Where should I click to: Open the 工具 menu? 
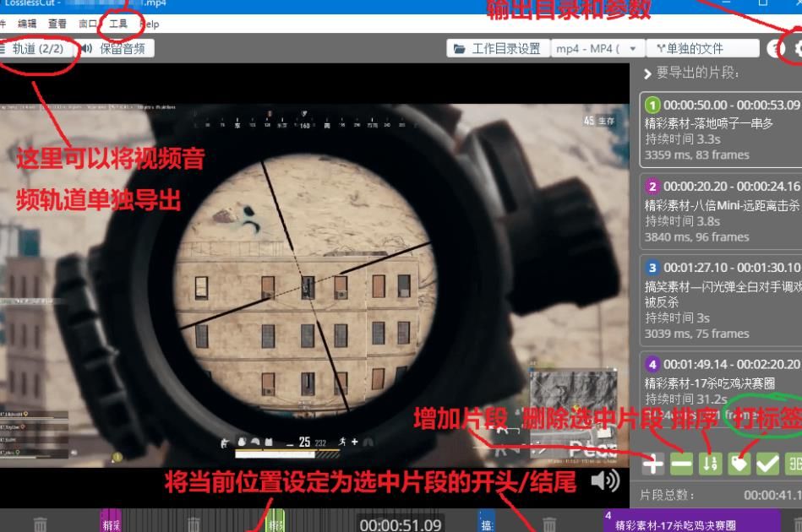[118, 24]
